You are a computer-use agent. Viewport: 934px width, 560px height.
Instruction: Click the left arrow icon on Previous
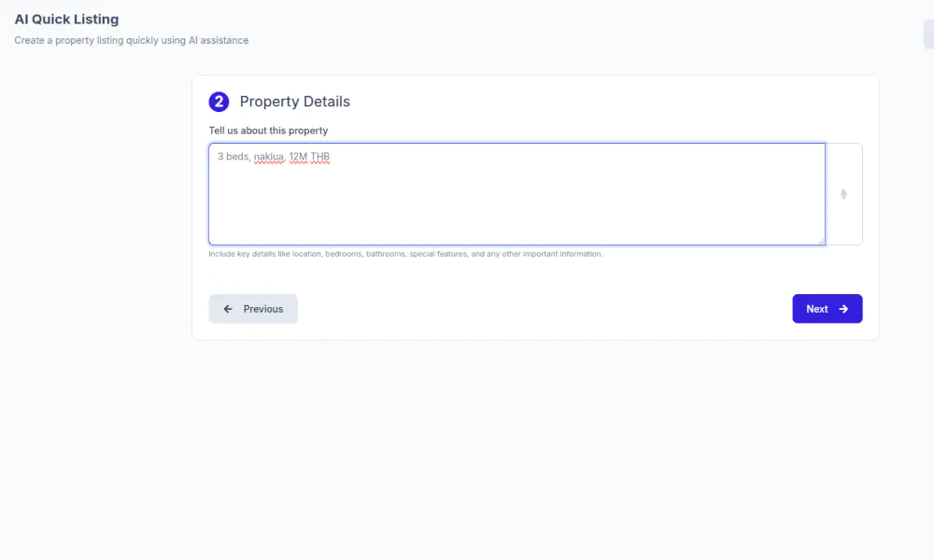tap(228, 309)
